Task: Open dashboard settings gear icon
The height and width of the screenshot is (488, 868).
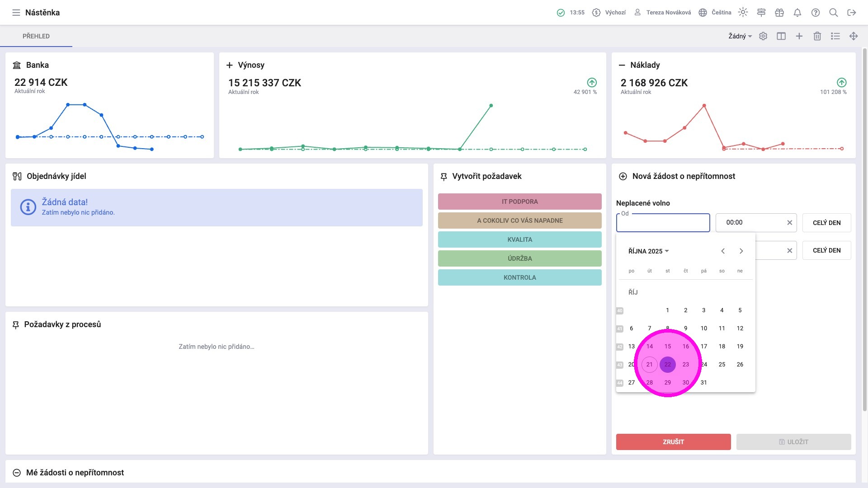Action: point(763,36)
